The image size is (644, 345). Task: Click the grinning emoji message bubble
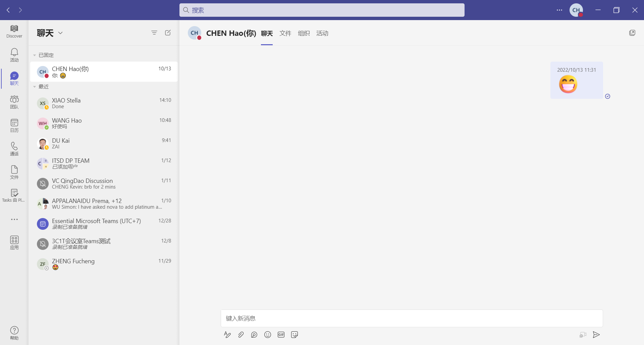(x=577, y=80)
